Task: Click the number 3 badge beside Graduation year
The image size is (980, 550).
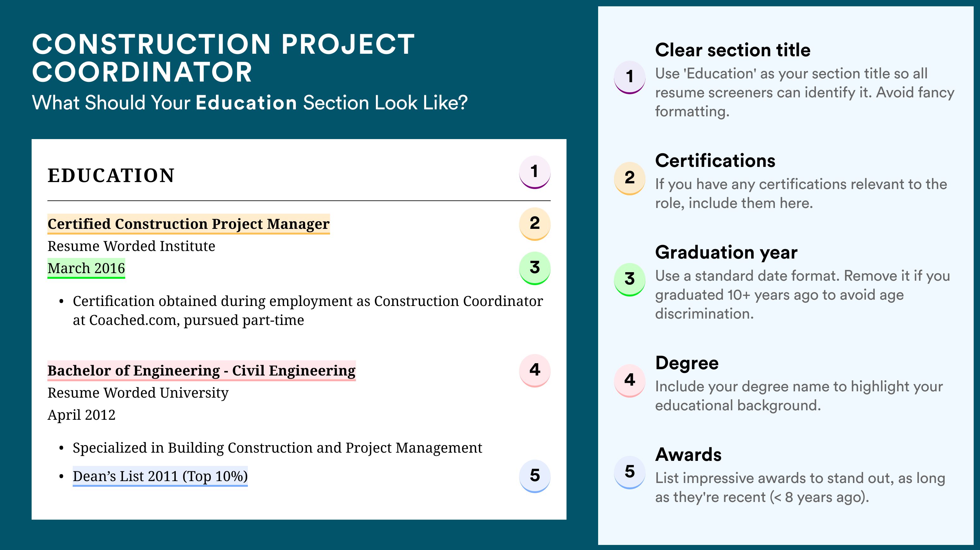Action: point(629,279)
